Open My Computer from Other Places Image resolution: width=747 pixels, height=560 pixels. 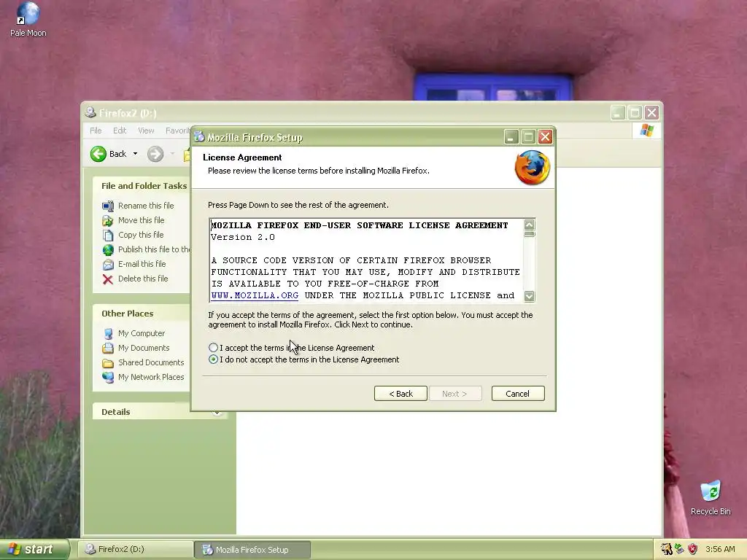point(142,333)
